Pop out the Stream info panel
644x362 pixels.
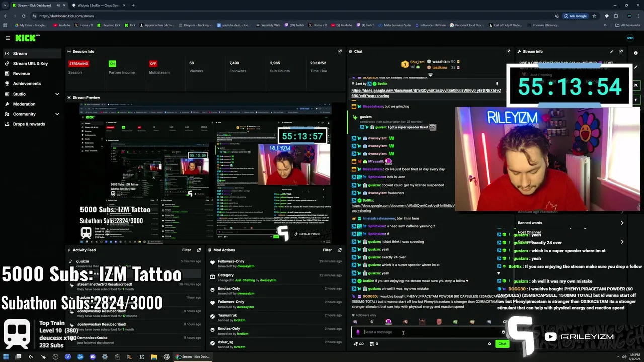pyautogui.click(x=621, y=51)
